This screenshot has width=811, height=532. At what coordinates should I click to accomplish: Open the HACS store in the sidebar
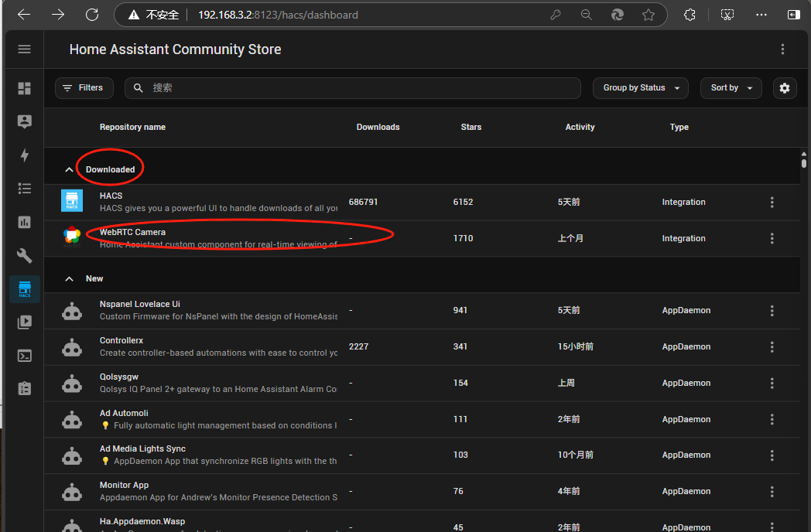pyautogui.click(x=24, y=288)
